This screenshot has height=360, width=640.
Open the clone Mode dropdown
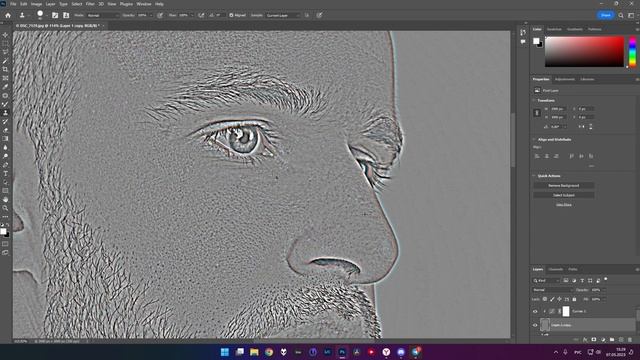[102, 15]
